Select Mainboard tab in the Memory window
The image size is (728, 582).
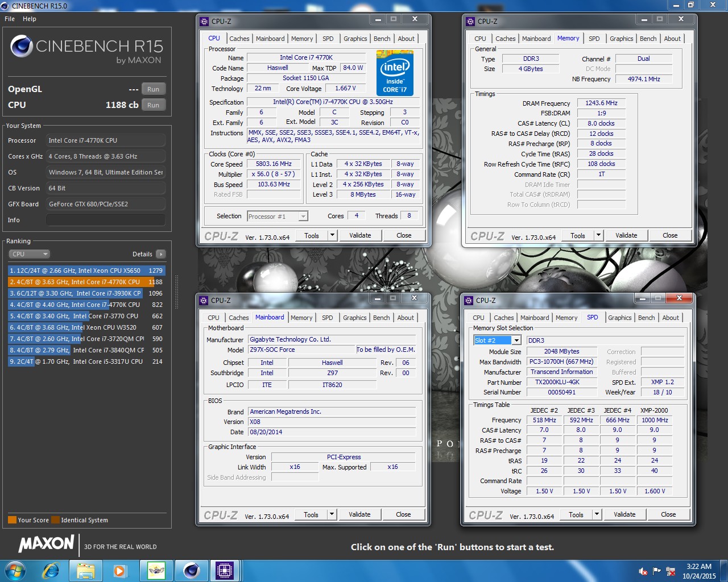click(x=536, y=39)
